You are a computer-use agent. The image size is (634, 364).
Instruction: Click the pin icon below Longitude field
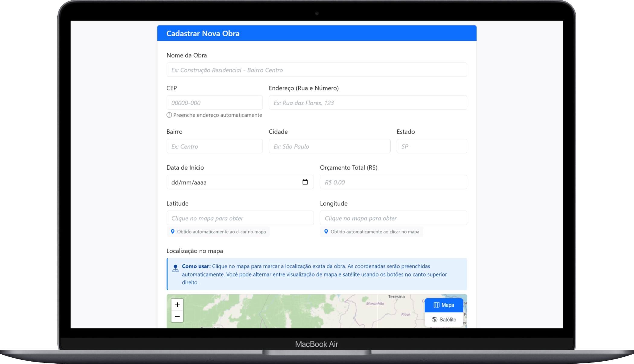(x=326, y=231)
